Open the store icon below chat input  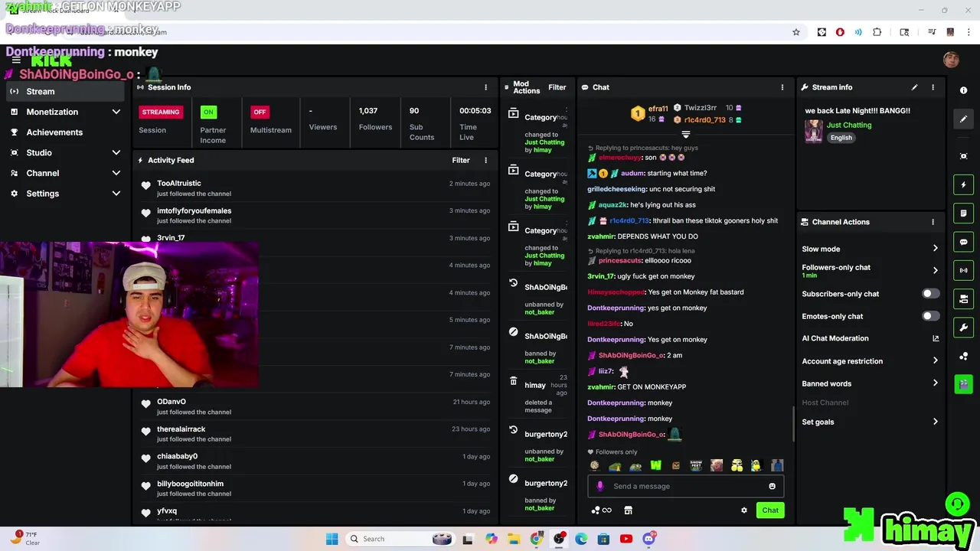coord(628,510)
